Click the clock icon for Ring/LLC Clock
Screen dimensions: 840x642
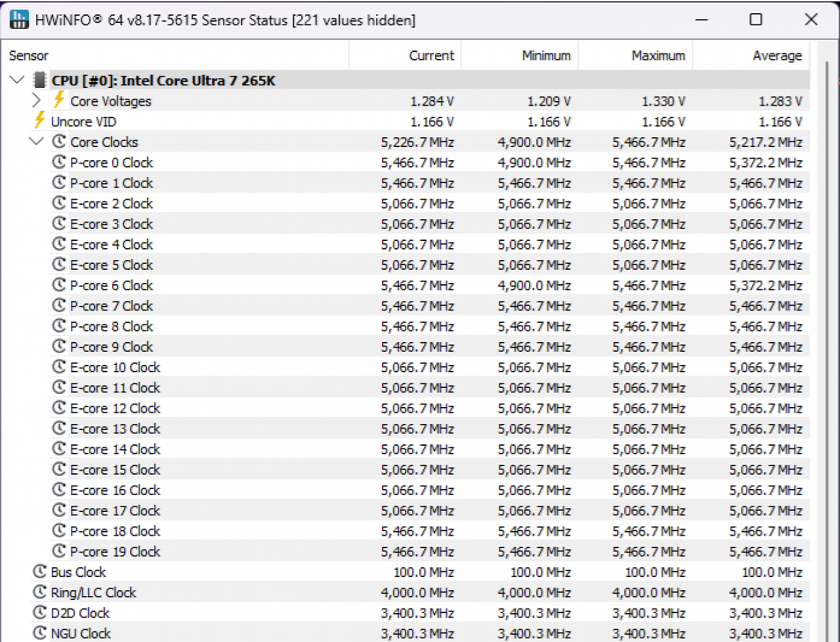point(40,592)
